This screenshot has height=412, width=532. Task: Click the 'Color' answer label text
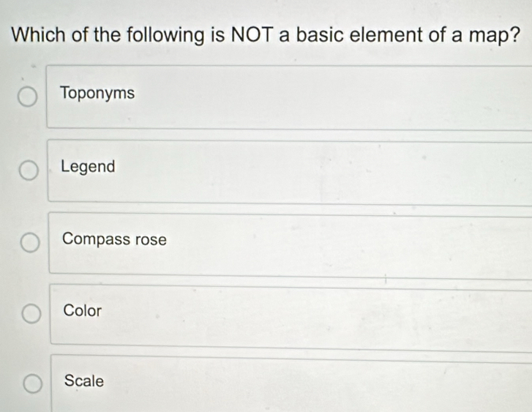tap(83, 310)
